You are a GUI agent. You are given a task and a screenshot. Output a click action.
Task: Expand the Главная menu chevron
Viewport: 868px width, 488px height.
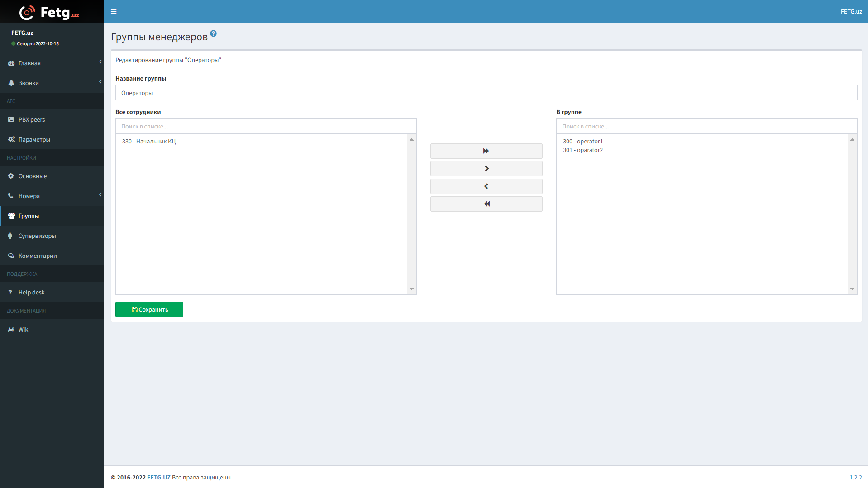point(100,62)
